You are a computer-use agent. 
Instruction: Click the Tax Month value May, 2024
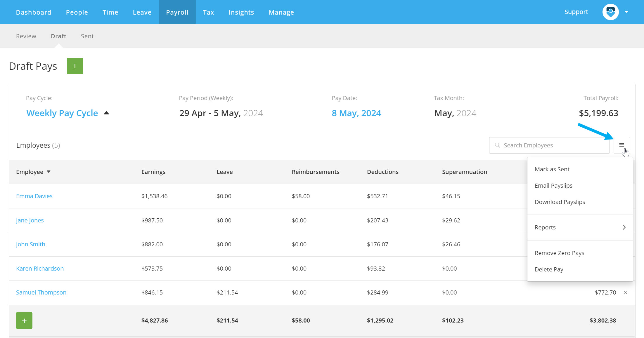pyautogui.click(x=455, y=113)
